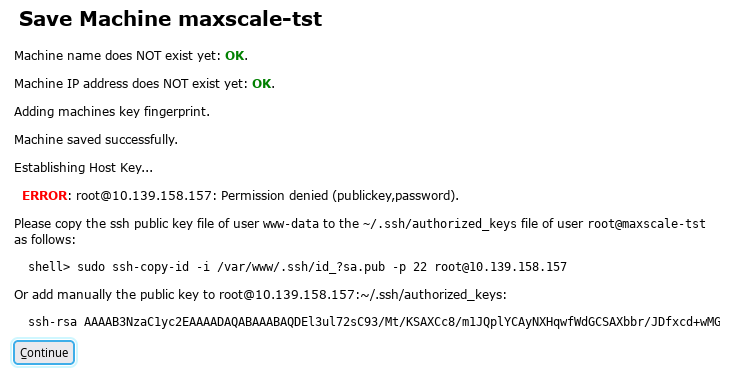The image size is (730, 378).
Task: Click the -p 22 option in the command
Action: [410, 267]
